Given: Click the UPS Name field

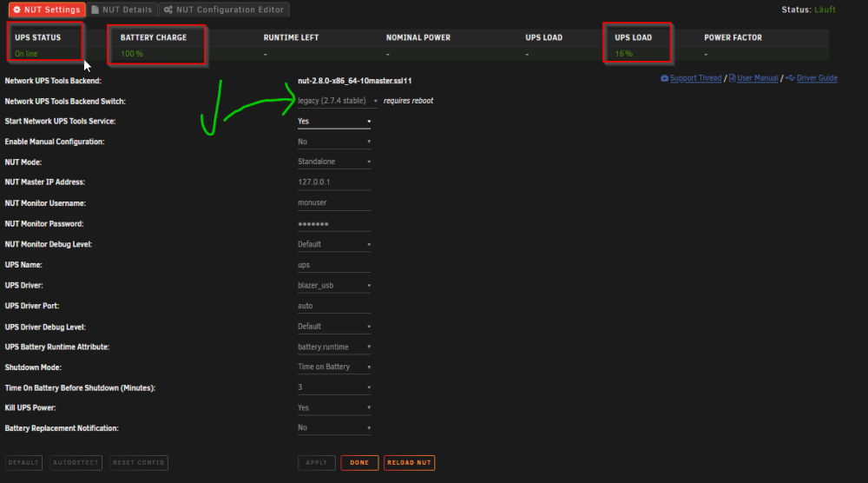Looking at the screenshot, I should tap(334, 265).
